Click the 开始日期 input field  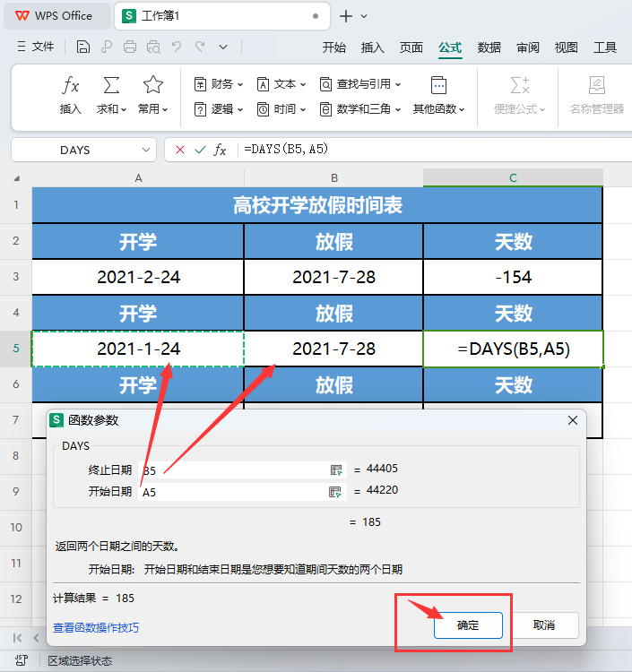coord(242,492)
